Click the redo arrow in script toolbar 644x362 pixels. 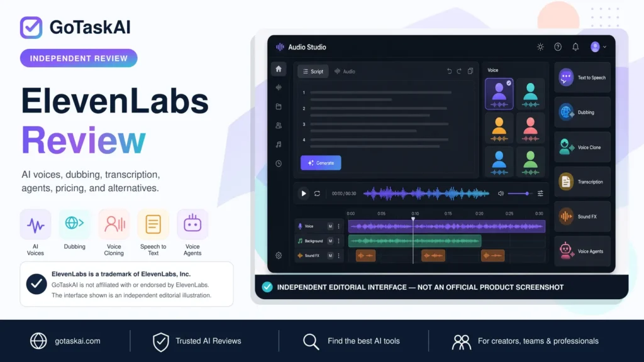click(x=459, y=71)
